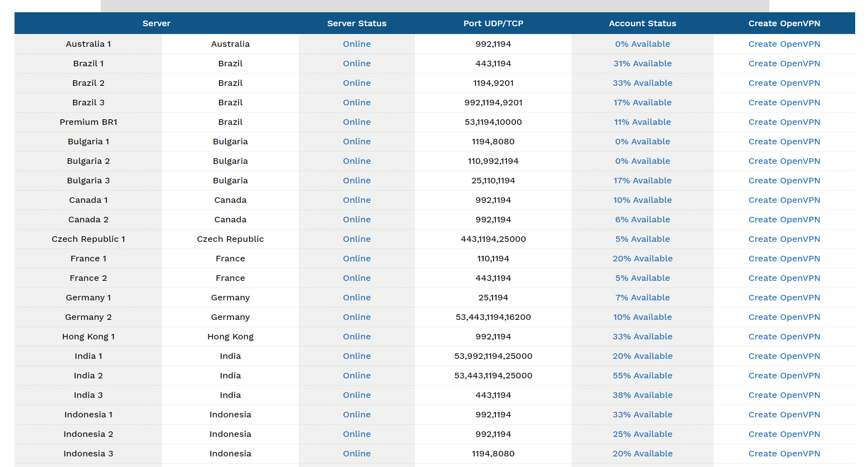Click the 7% Available account status
This screenshot has height=467, width=868.
click(642, 298)
